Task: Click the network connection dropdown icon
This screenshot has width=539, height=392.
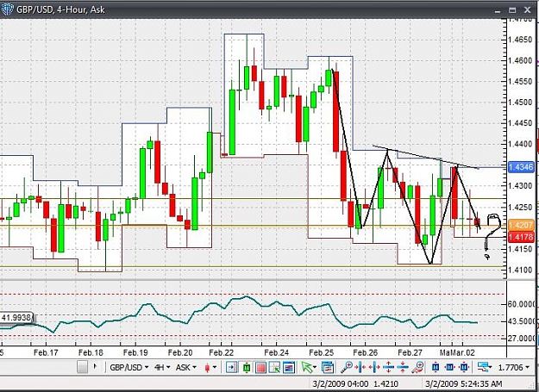Action: [x=485, y=368]
